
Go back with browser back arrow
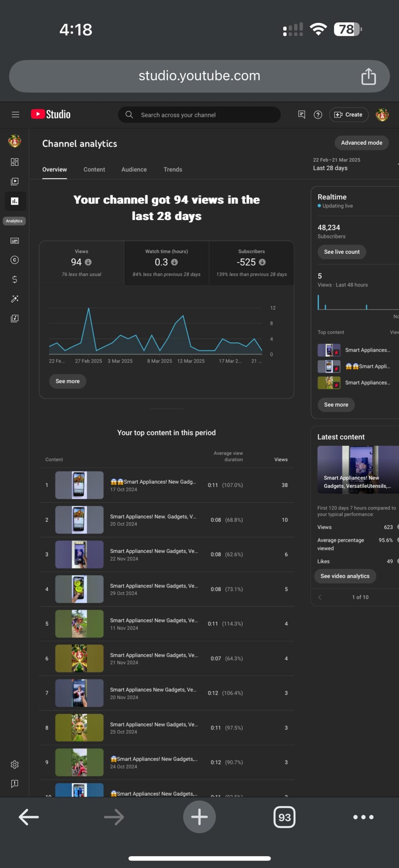point(28,817)
